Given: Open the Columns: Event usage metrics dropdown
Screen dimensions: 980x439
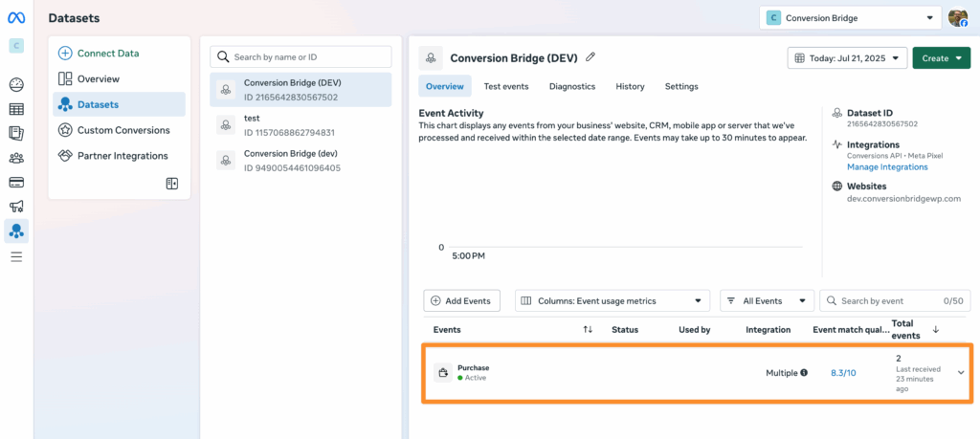Looking at the screenshot, I should (612, 301).
